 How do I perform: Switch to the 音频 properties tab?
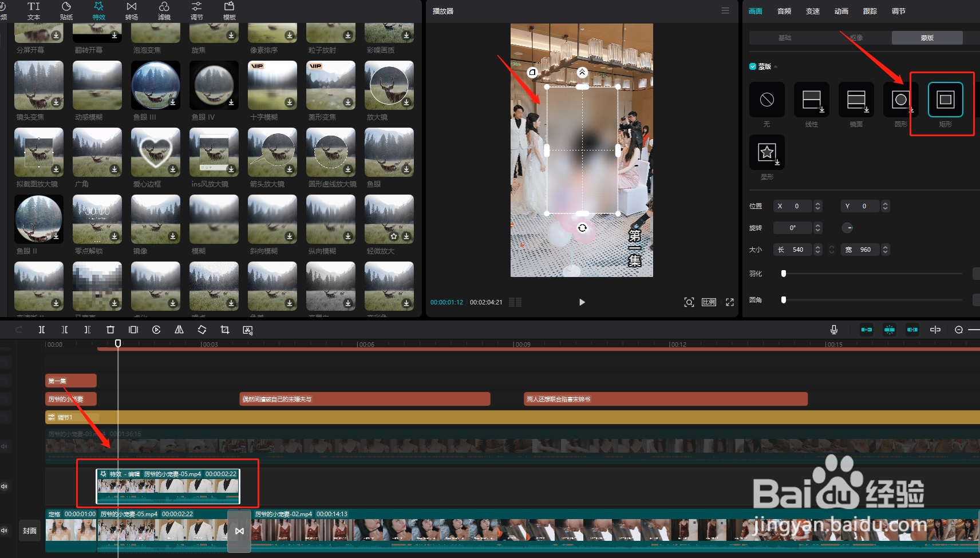[x=784, y=11]
